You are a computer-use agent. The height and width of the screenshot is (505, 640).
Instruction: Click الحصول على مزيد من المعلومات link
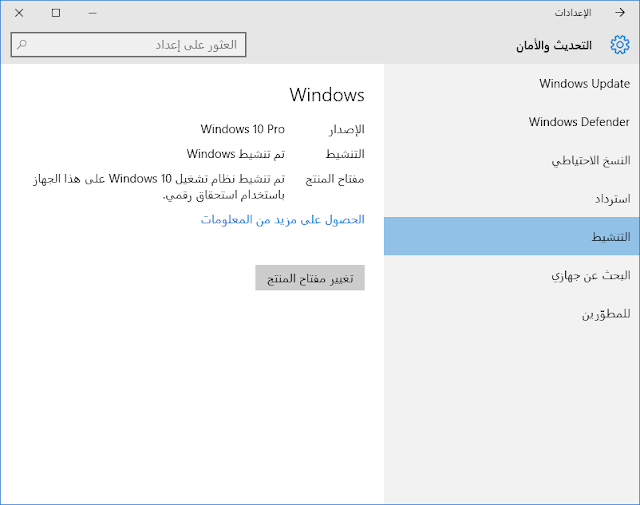[282, 220]
